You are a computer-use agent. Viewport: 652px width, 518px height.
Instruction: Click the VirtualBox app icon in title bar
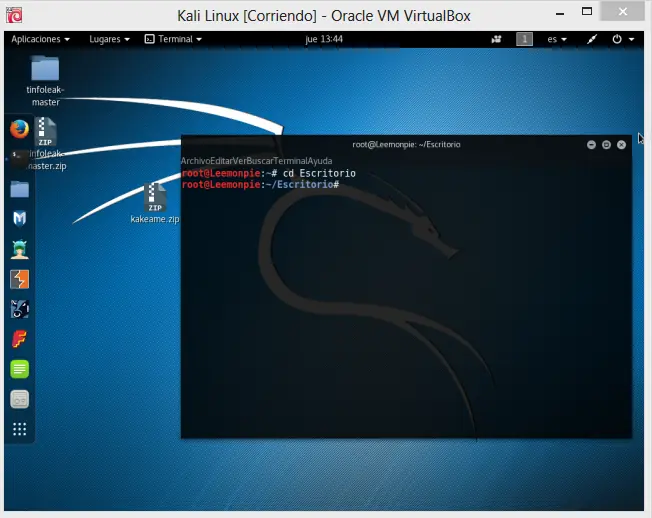14,15
